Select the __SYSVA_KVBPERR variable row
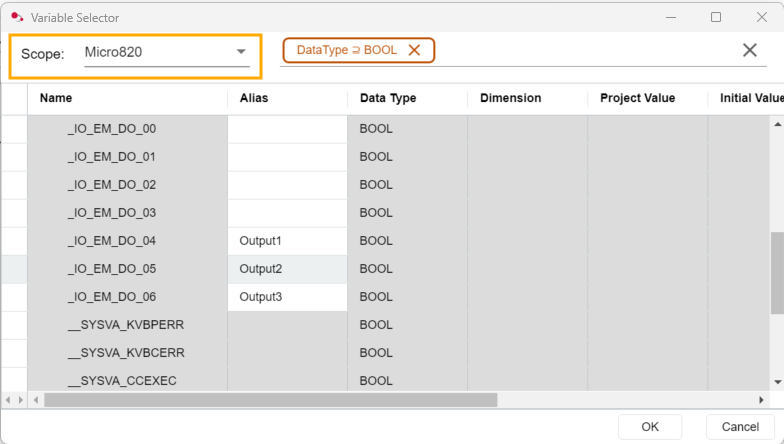Viewport: 784px width, 444px height. click(126, 325)
